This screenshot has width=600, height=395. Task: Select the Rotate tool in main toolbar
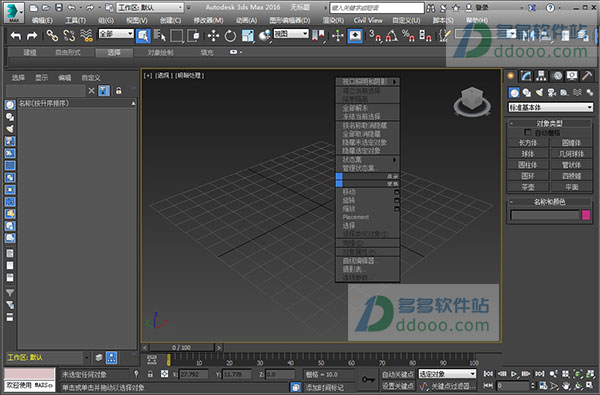tap(230, 36)
